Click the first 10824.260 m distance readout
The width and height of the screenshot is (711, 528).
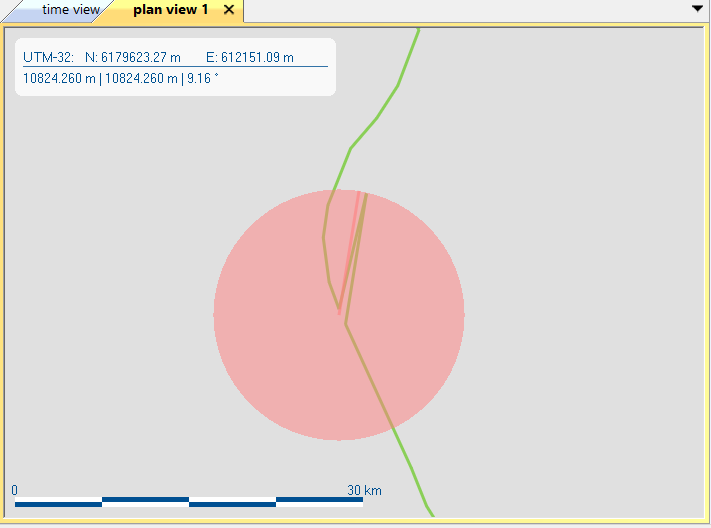tap(59, 78)
